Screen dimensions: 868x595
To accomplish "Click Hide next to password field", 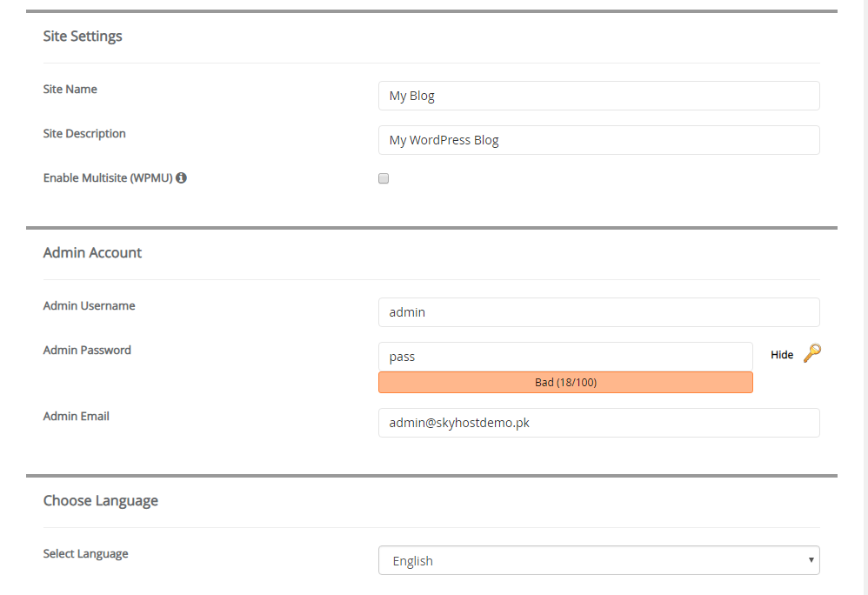I will pyautogui.click(x=782, y=355).
